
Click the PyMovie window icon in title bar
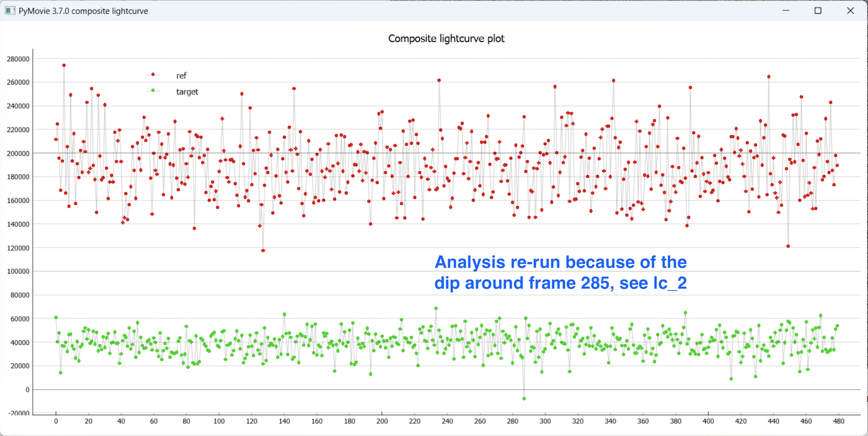[9, 11]
